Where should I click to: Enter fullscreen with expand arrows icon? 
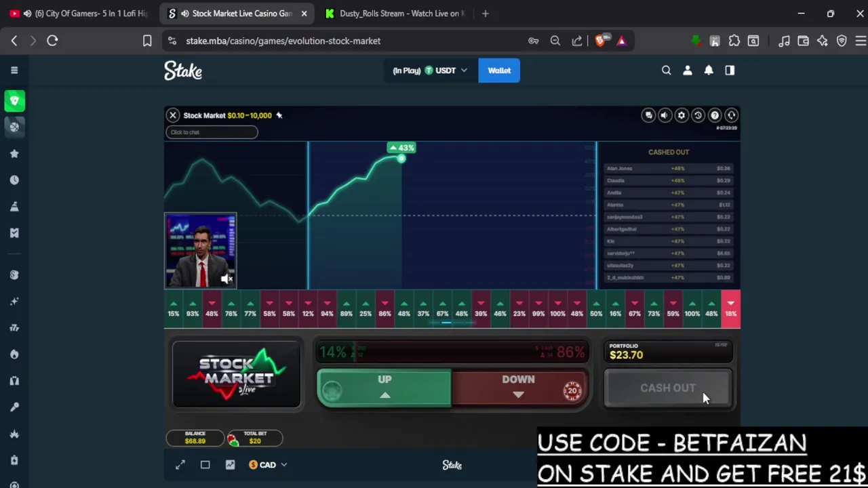(180, 465)
